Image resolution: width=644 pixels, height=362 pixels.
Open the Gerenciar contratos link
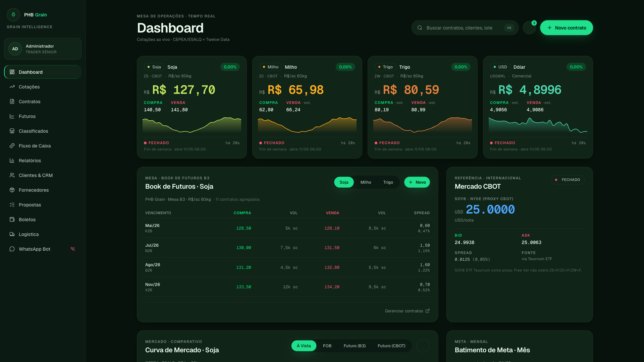point(407,311)
